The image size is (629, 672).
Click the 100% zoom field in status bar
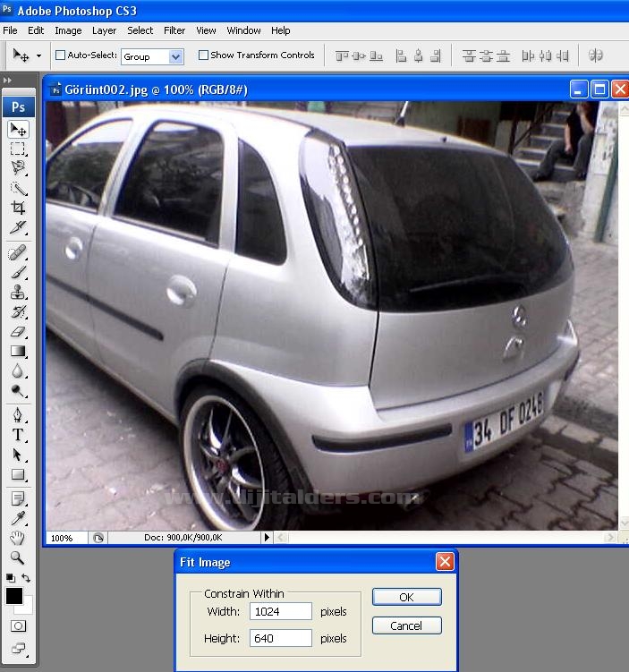(x=66, y=538)
